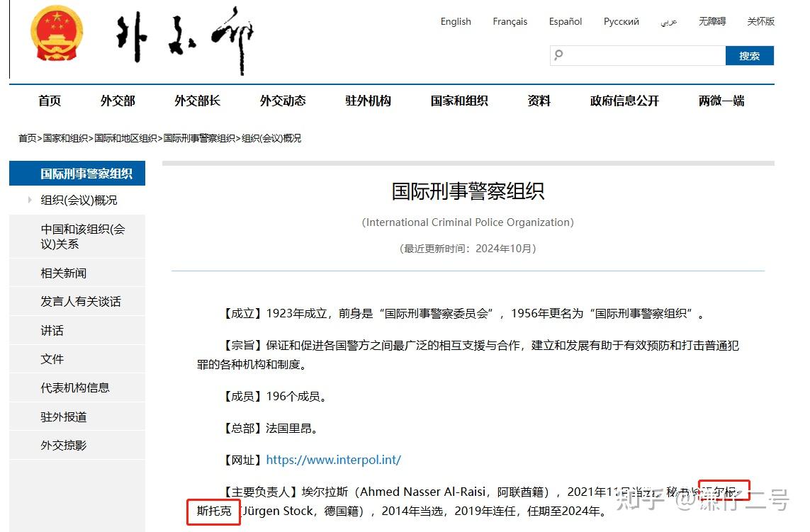Open 关怀版 care version
The height and width of the screenshot is (532, 810).
[x=761, y=21]
